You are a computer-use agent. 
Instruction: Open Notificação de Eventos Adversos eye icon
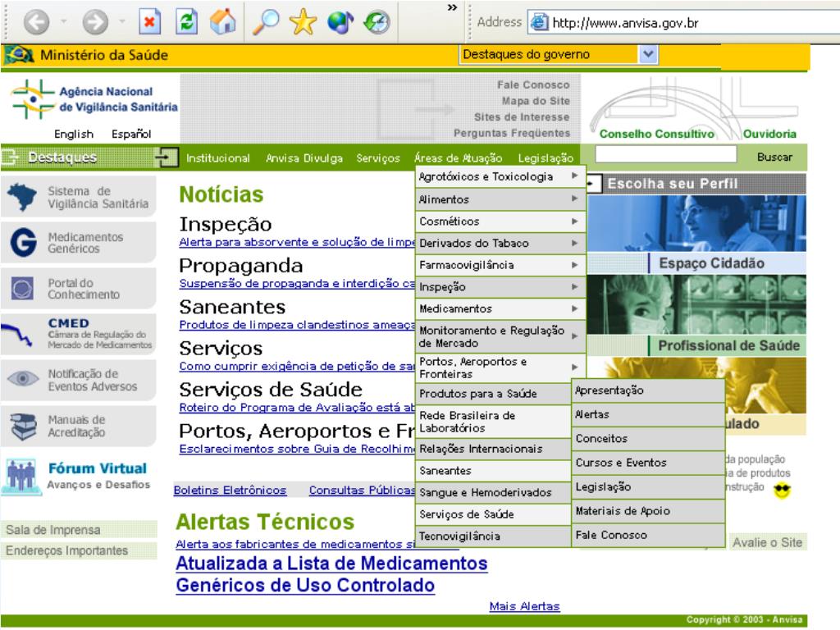(22, 379)
